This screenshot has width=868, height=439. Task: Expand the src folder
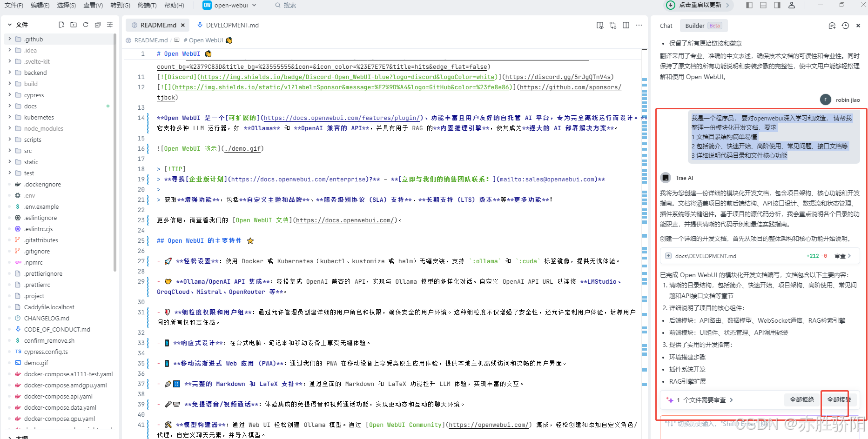[9, 151]
